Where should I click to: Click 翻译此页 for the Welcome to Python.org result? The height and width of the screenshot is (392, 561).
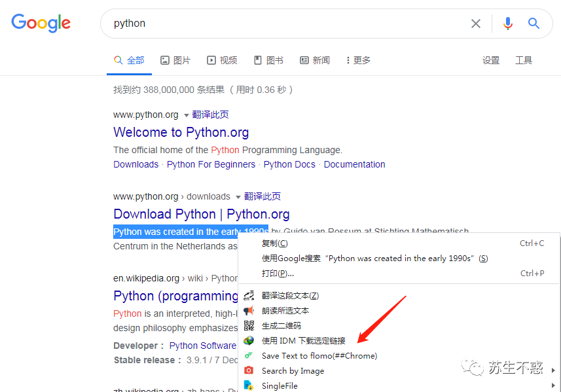[x=210, y=115]
